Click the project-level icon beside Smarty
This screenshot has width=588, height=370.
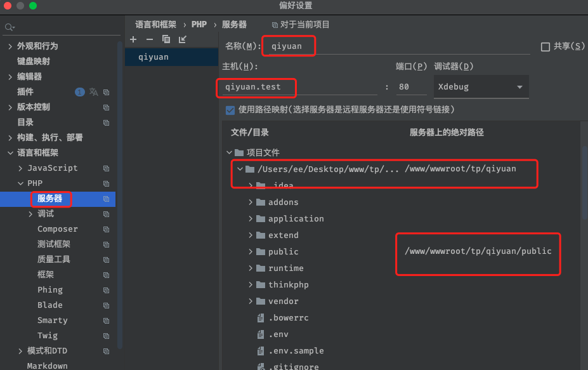106,321
